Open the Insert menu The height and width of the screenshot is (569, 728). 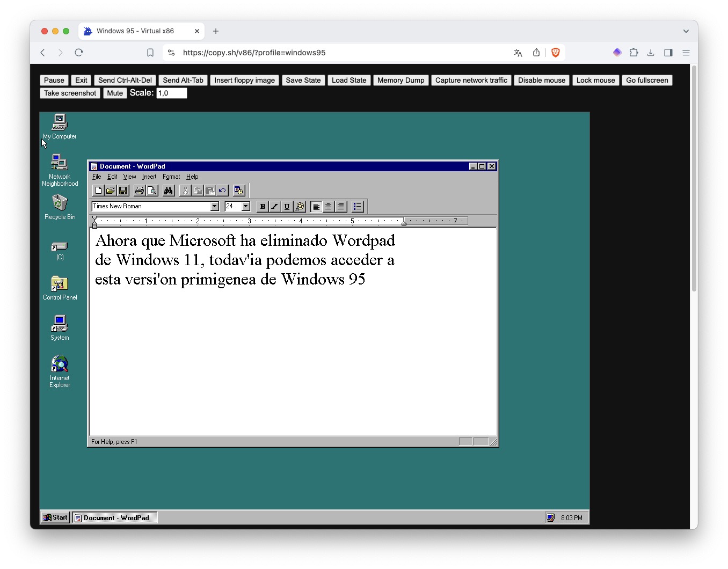pyautogui.click(x=149, y=177)
